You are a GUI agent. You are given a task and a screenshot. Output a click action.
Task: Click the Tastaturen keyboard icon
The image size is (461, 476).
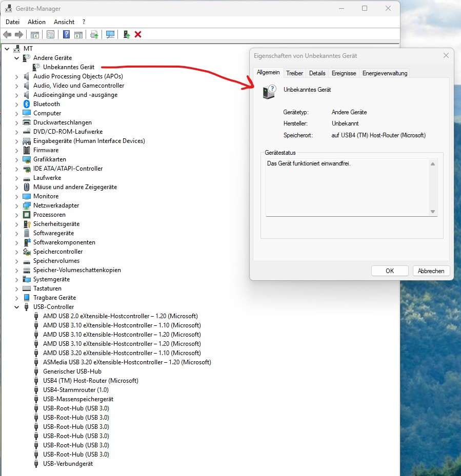point(27,288)
